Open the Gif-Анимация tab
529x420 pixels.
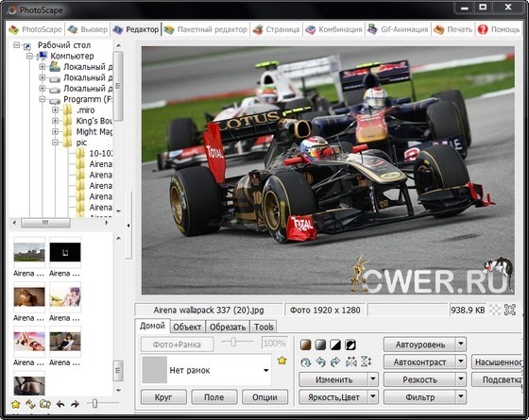click(x=398, y=29)
